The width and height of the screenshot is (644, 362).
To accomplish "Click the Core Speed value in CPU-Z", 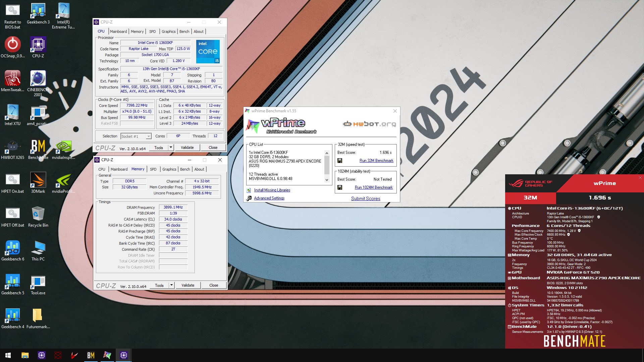I will coord(137,105).
